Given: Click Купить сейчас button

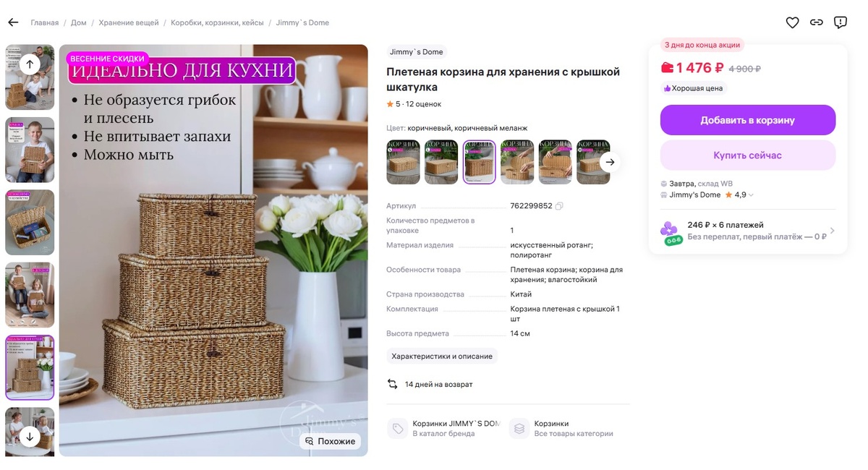Looking at the screenshot, I should (748, 155).
